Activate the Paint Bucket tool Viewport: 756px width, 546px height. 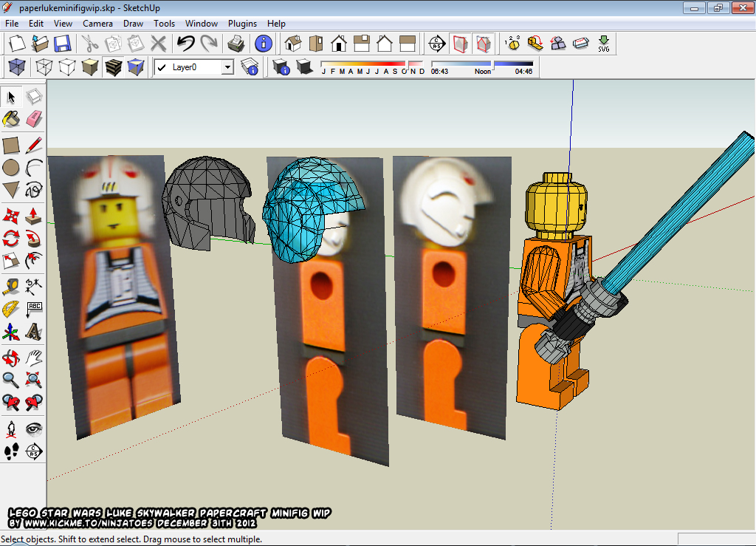click(x=11, y=119)
